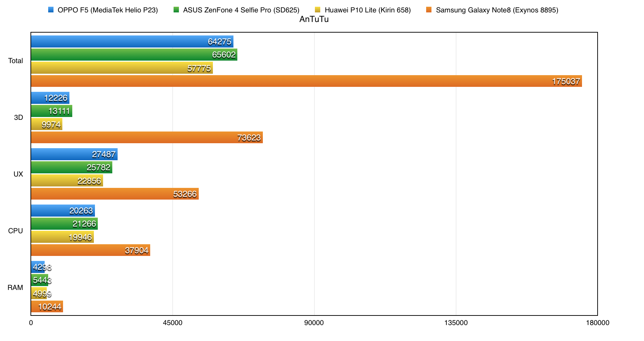Select the 3D bar valued 9974

[47, 124]
